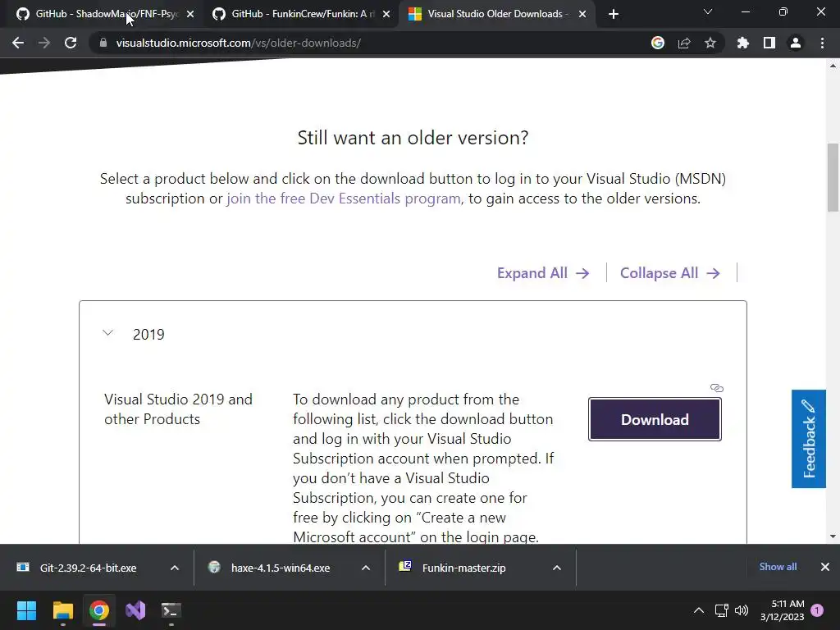The width and height of the screenshot is (840, 630).
Task: Click the address bar URL
Action: pos(239,43)
